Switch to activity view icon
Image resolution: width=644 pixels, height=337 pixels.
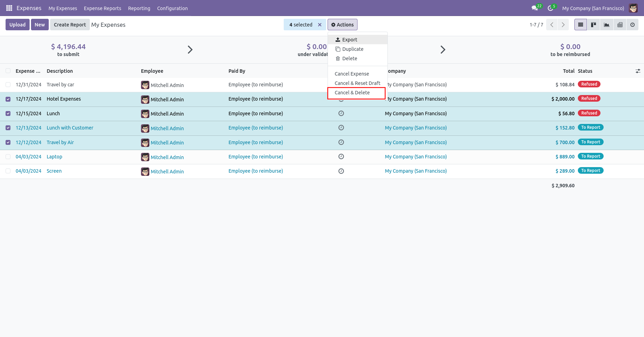pyautogui.click(x=633, y=25)
